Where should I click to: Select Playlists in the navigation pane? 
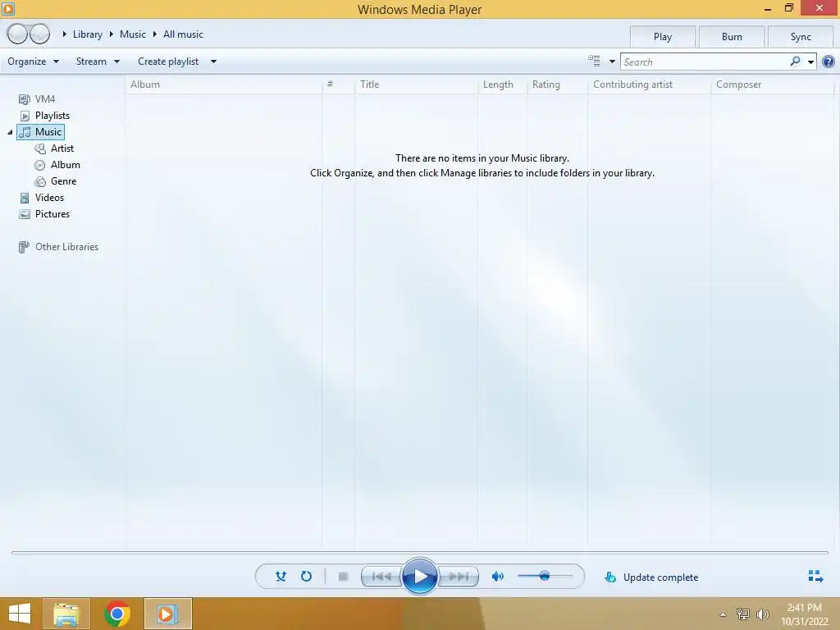(x=52, y=116)
